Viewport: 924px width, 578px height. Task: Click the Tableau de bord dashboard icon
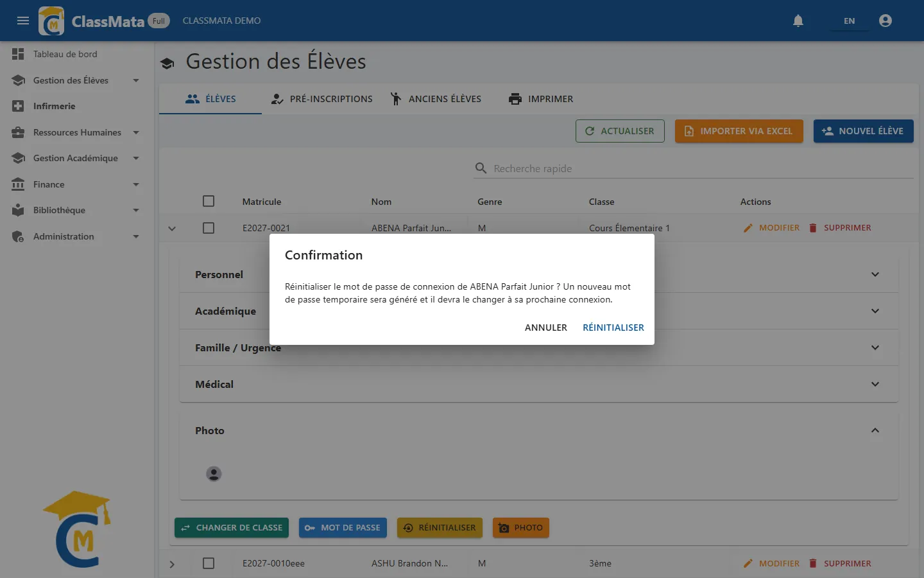click(18, 55)
